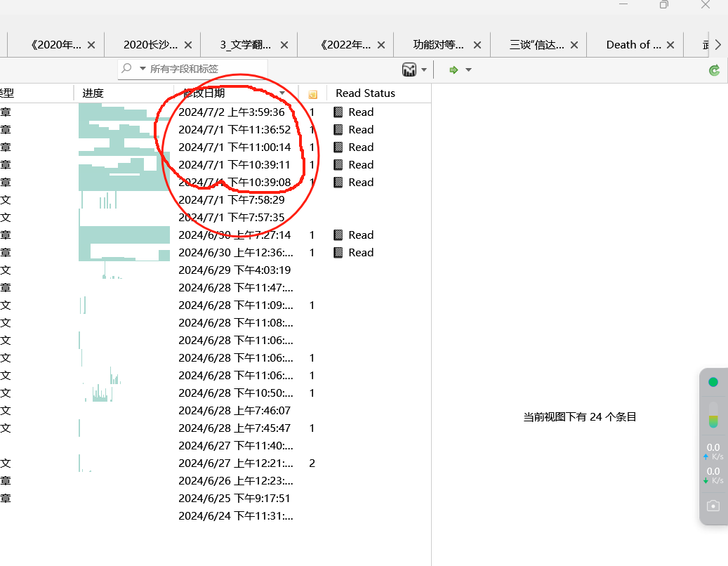The height and width of the screenshot is (566, 728).
Task: Close the 《2020年... tab
Action: pyautogui.click(x=91, y=45)
